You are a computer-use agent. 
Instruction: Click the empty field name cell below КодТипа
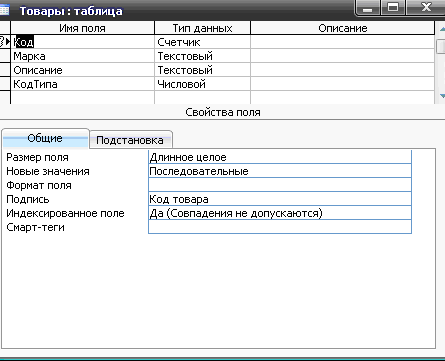(x=83, y=97)
